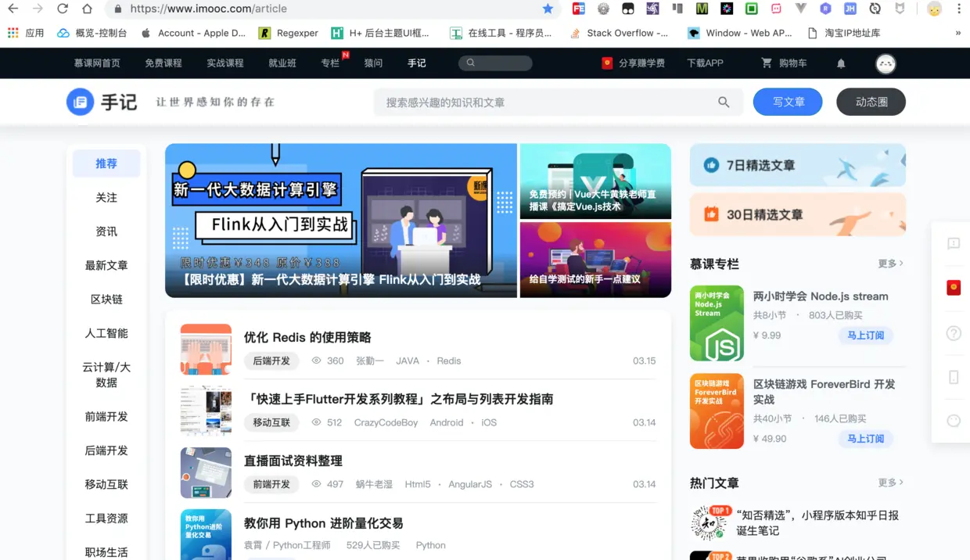
Task: Click 马上订阅 for Node.js stream
Action: 865,335
